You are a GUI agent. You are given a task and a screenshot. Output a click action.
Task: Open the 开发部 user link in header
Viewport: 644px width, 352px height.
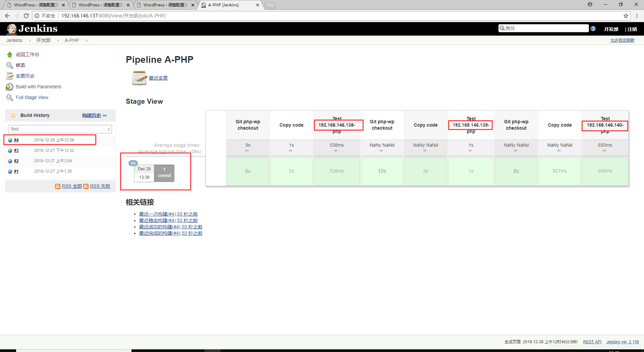pos(611,29)
